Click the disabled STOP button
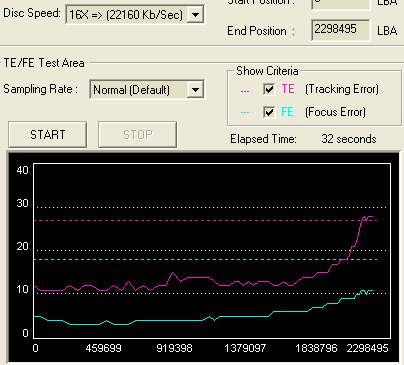This screenshot has width=404, height=365. pyautogui.click(x=138, y=135)
